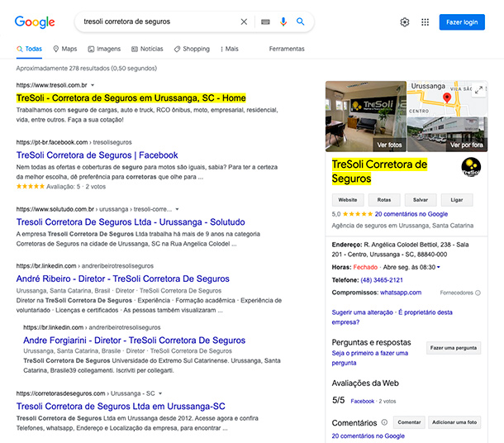Screen dimensions: 504x443
Task: Click the Rotas button
Action: (x=384, y=200)
